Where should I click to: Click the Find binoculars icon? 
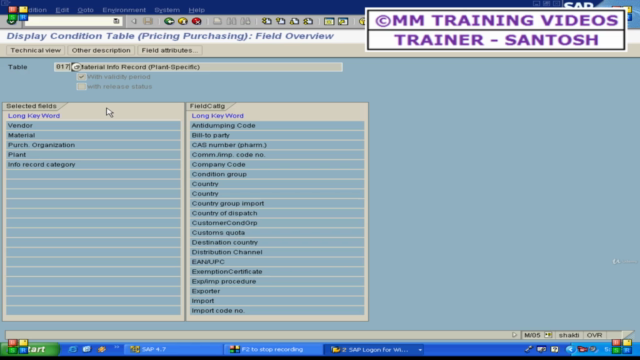pos(231,21)
